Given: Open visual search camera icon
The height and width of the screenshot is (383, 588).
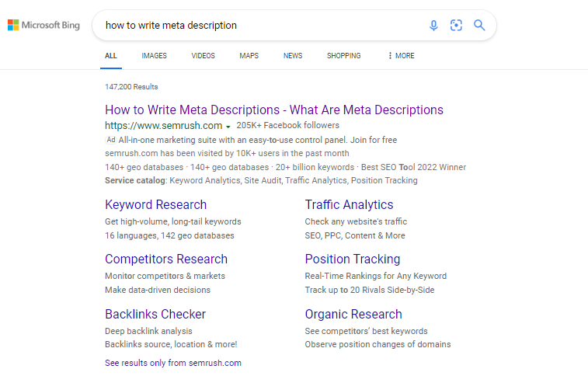Looking at the screenshot, I should pyautogui.click(x=456, y=26).
